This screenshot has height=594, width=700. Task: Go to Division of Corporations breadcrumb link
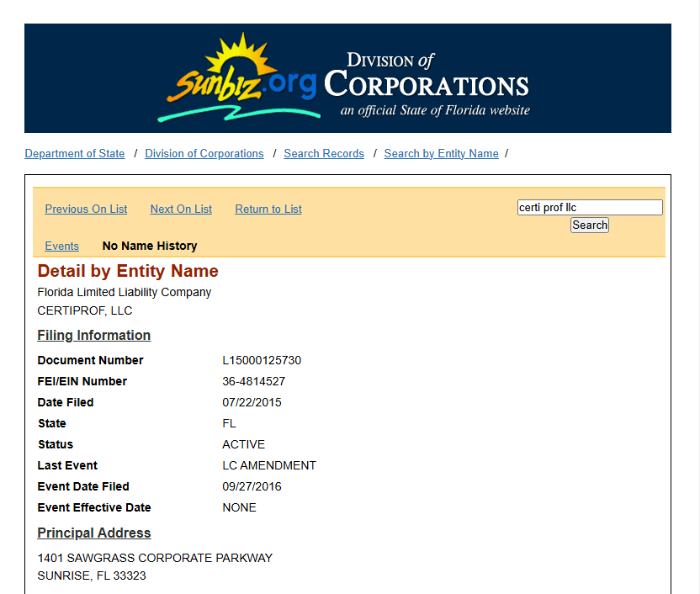point(204,154)
